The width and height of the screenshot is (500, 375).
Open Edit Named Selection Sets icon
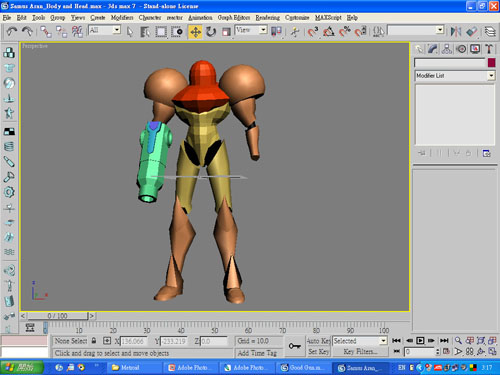[378, 32]
